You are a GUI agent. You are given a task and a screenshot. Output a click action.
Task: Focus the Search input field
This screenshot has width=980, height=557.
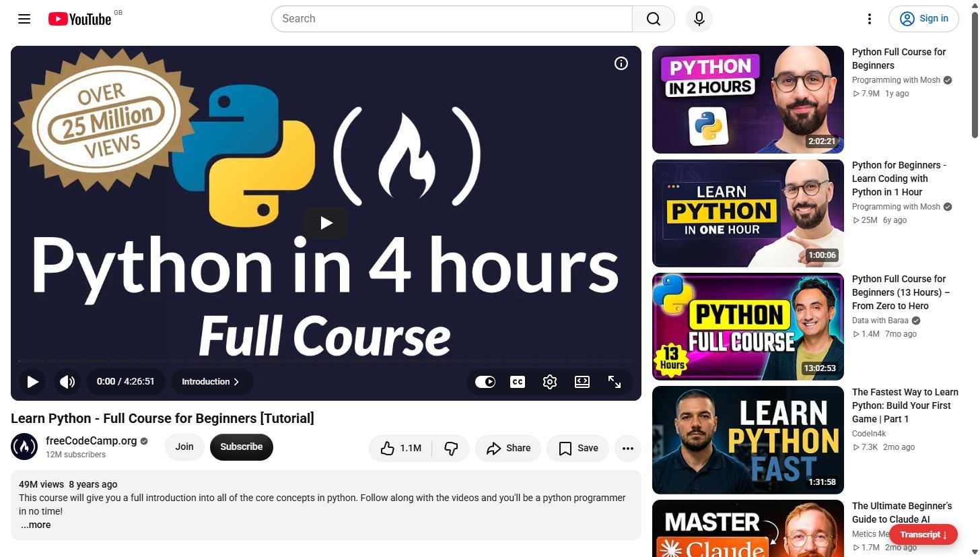pyautogui.click(x=452, y=19)
